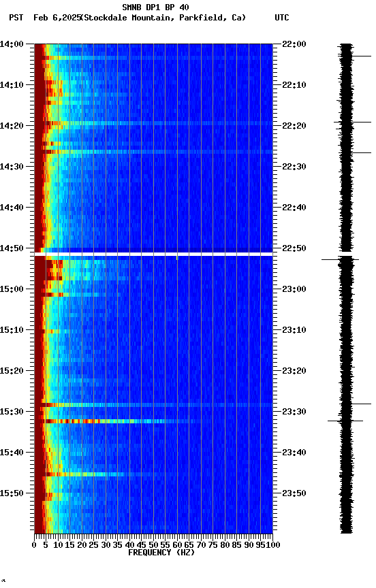Click the 23:40 UTC time label
Screen dimensions: 376x588
point(294,453)
